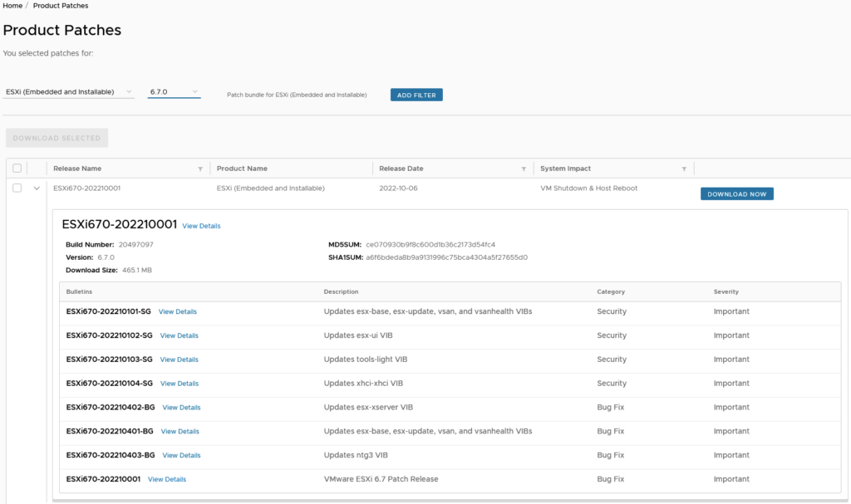This screenshot has width=851, height=504.
Task: Click the Product Patches breadcrumb
Action: tap(61, 6)
